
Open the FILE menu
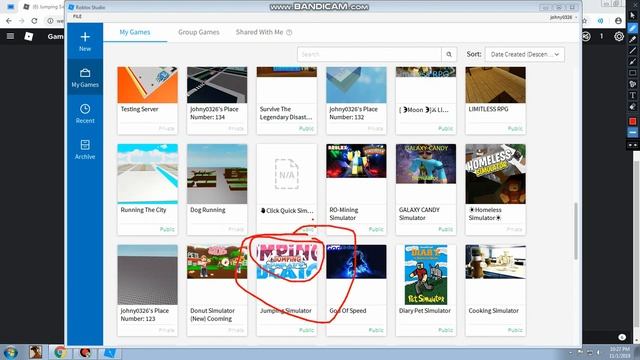77,16
